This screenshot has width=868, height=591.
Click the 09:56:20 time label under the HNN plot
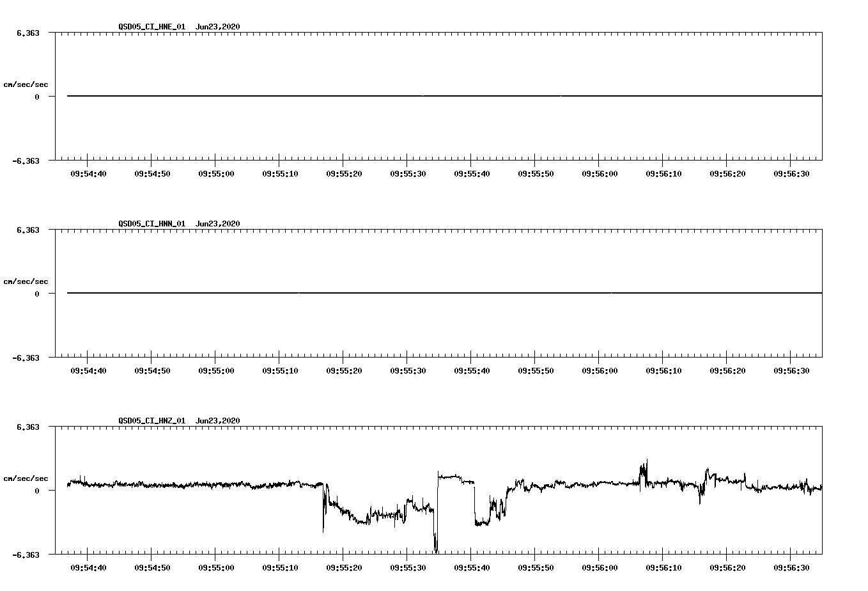(727, 371)
